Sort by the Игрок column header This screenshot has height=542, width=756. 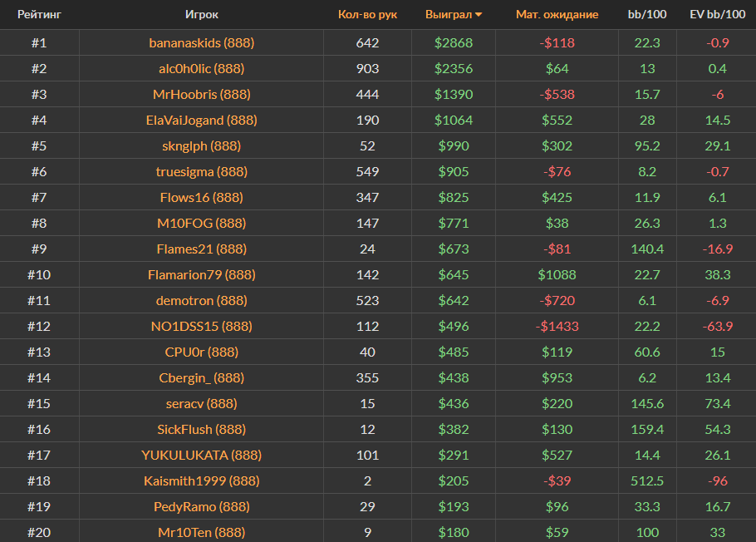(x=202, y=15)
